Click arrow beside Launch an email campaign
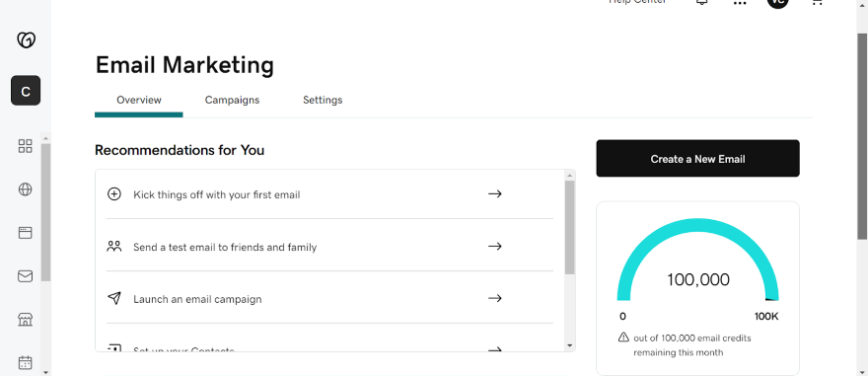868x376 pixels. pos(495,298)
